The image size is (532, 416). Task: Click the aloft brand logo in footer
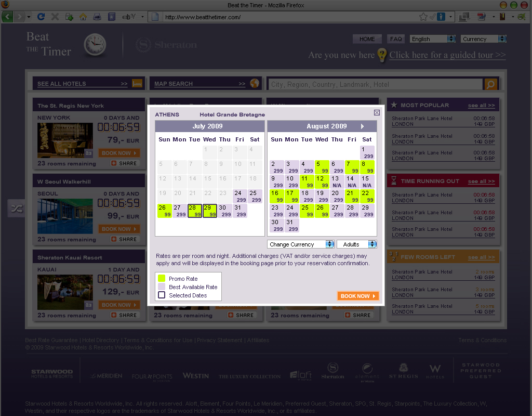[x=301, y=375]
